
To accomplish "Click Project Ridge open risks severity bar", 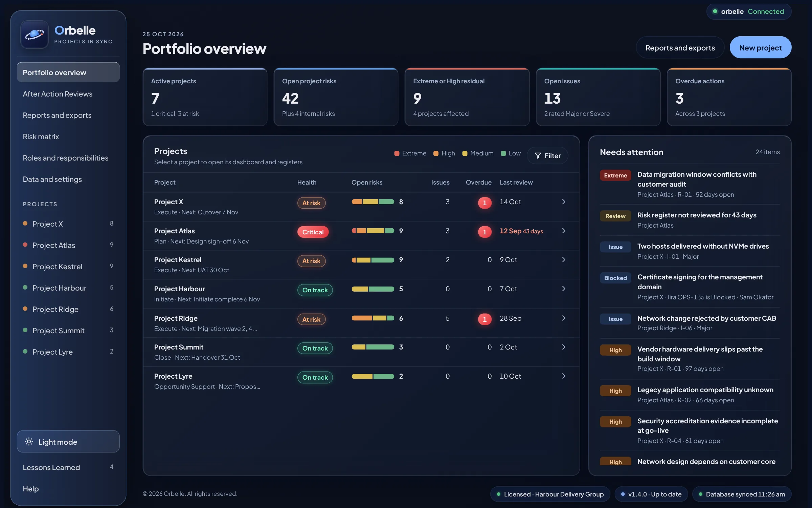I will tap(373, 318).
